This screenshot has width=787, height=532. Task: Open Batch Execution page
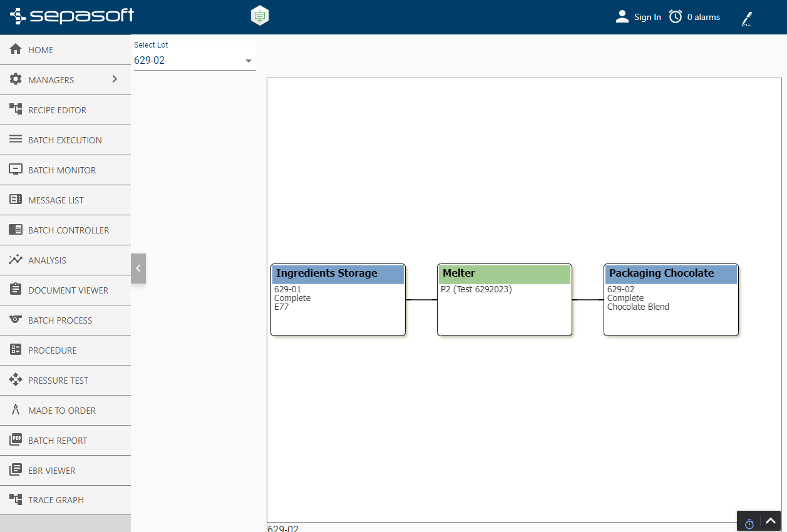[65, 140]
